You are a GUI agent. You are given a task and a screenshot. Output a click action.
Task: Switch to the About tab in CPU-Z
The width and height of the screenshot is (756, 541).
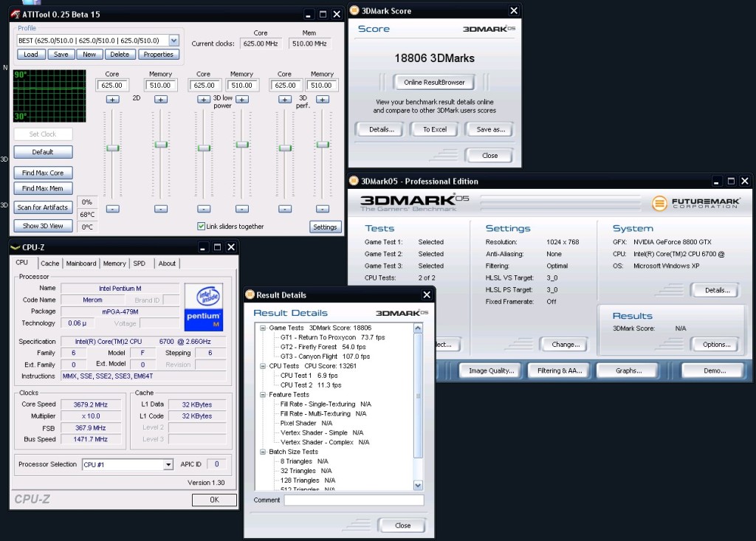167,263
